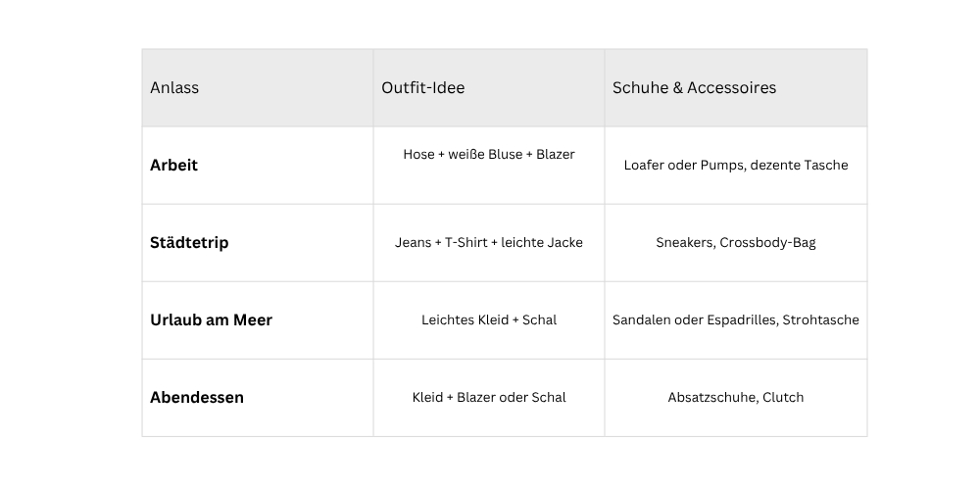Select 'Loafer oder Pumps, dezente Tasche' cell
This screenshot has width=980, height=490.
click(x=736, y=166)
